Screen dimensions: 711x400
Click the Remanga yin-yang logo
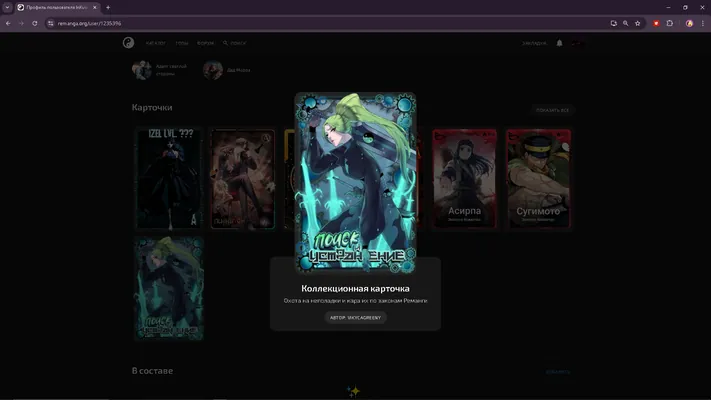click(x=128, y=43)
